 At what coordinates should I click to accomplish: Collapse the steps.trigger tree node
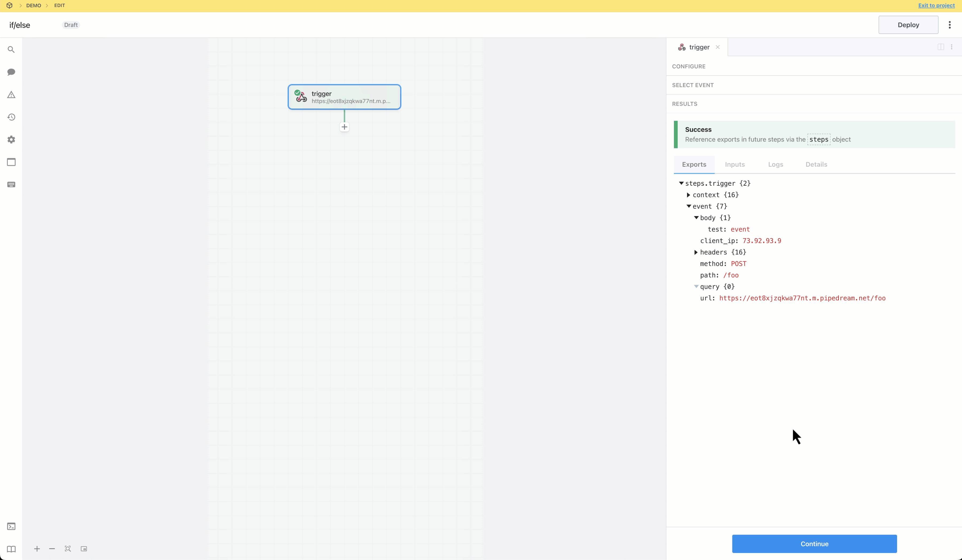(681, 183)
